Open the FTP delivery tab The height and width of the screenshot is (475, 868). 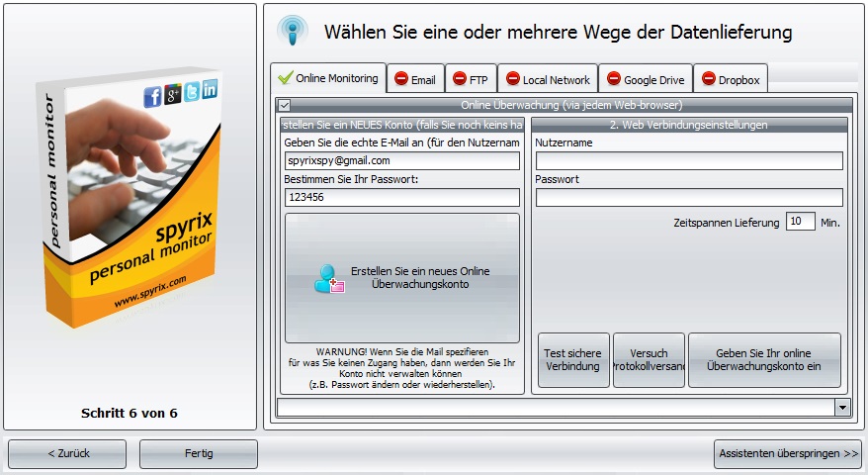pos(472,79)
